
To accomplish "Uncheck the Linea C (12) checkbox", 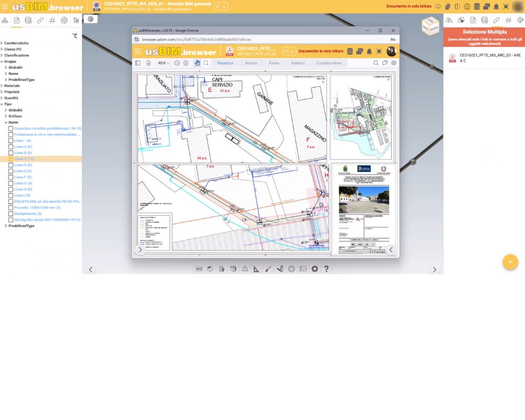I will click(x=10, y=159).
